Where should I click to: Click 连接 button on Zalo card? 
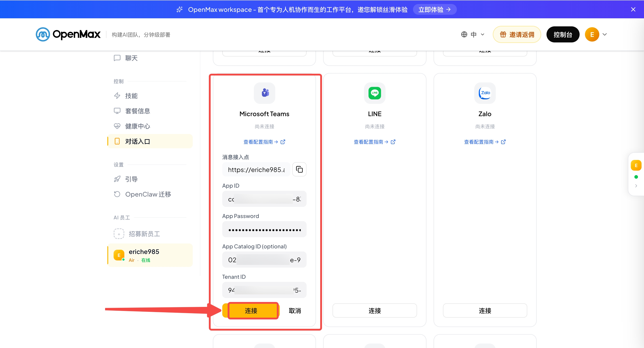coord(485,310)
